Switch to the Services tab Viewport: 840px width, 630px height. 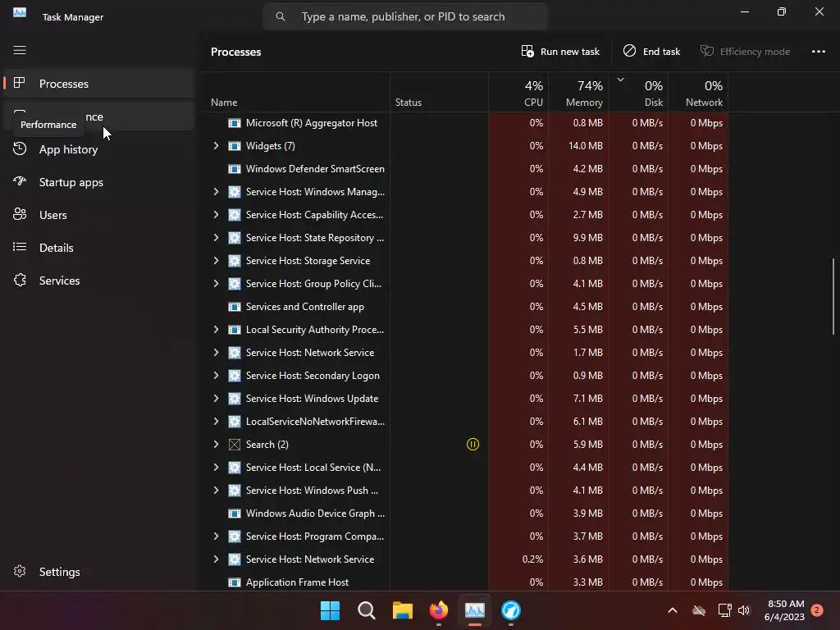98,281
